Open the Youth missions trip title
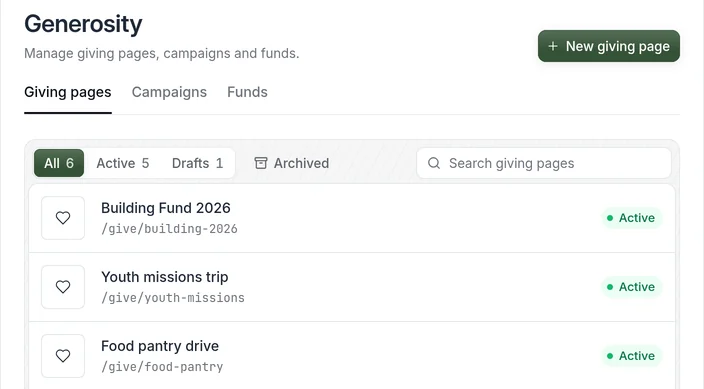Image resolution: width=704 pixels, height=389 pixels. pos(165,277)
